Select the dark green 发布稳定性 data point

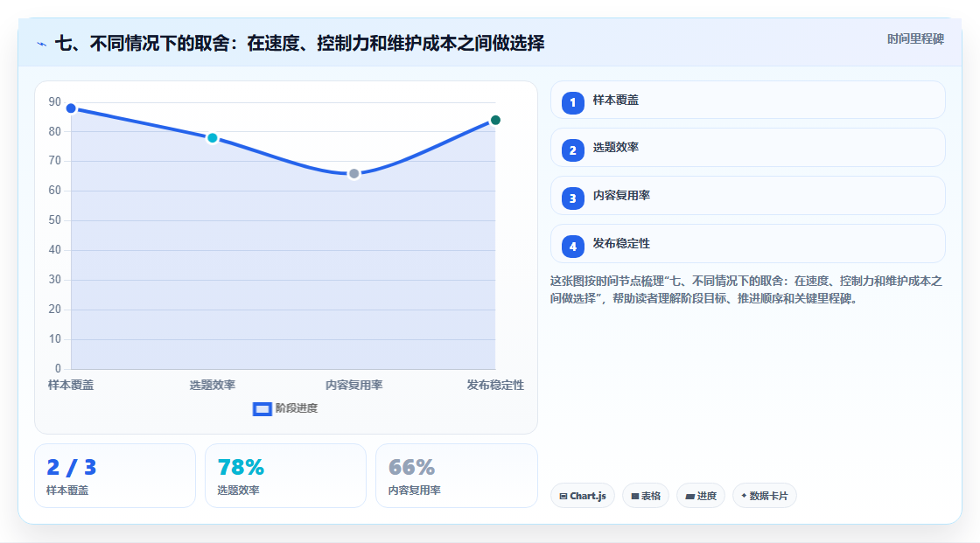pyautogui.click(x=495, y=120)
